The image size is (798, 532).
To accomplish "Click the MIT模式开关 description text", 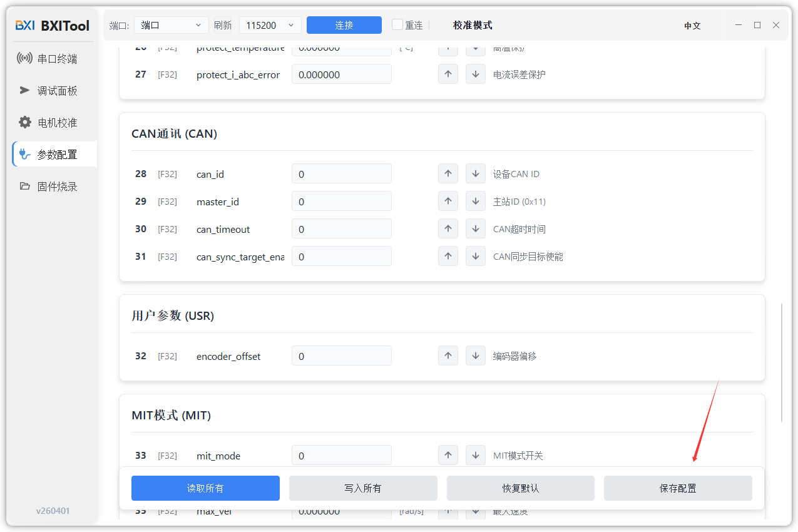I will [518, 456].
